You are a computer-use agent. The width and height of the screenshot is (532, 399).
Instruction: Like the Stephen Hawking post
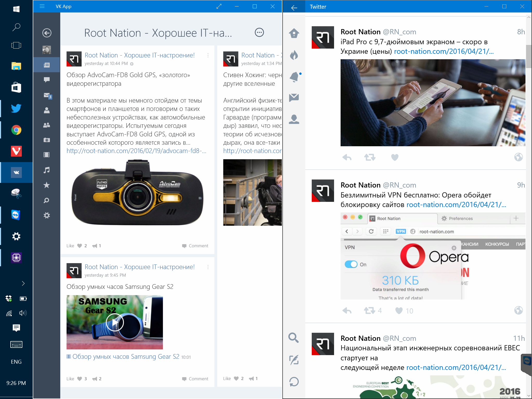coord(233,378)
